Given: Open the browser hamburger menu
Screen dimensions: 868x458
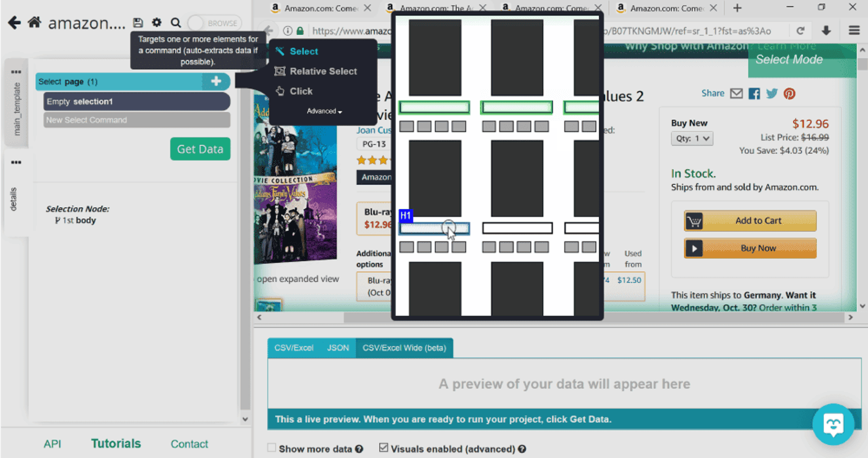Looking at the screenshot, I should [854, 31].
